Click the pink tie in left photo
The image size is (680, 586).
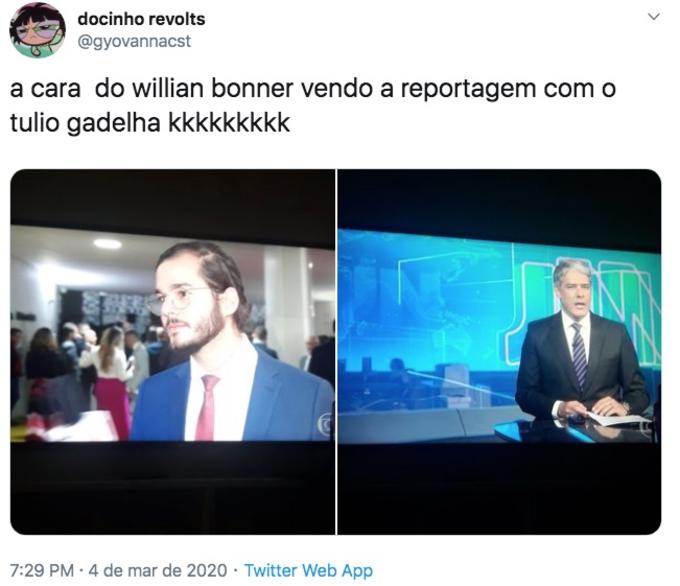click(207, 407)
